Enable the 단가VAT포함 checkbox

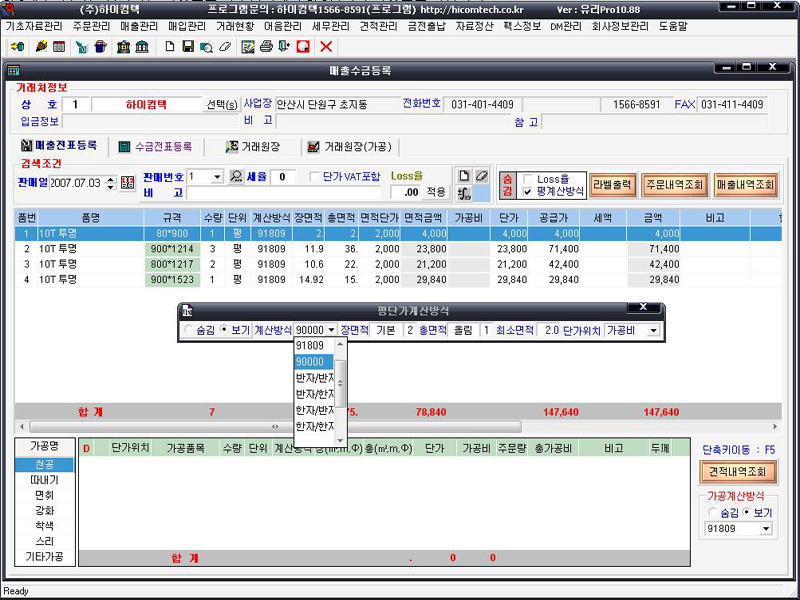315,177
